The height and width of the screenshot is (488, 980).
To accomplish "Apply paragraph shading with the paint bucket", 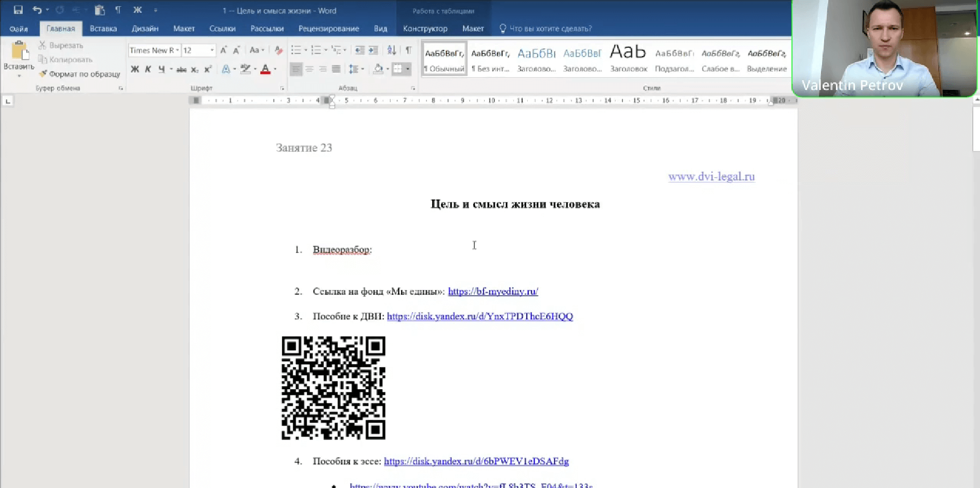I will [x=378, y=69].
